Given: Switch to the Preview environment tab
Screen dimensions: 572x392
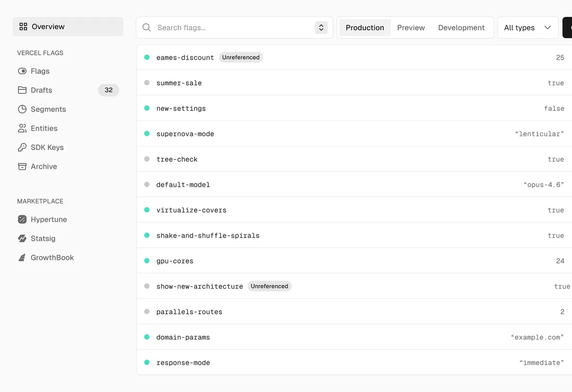Looking at the screenshot, I should [x=411, y=28].
